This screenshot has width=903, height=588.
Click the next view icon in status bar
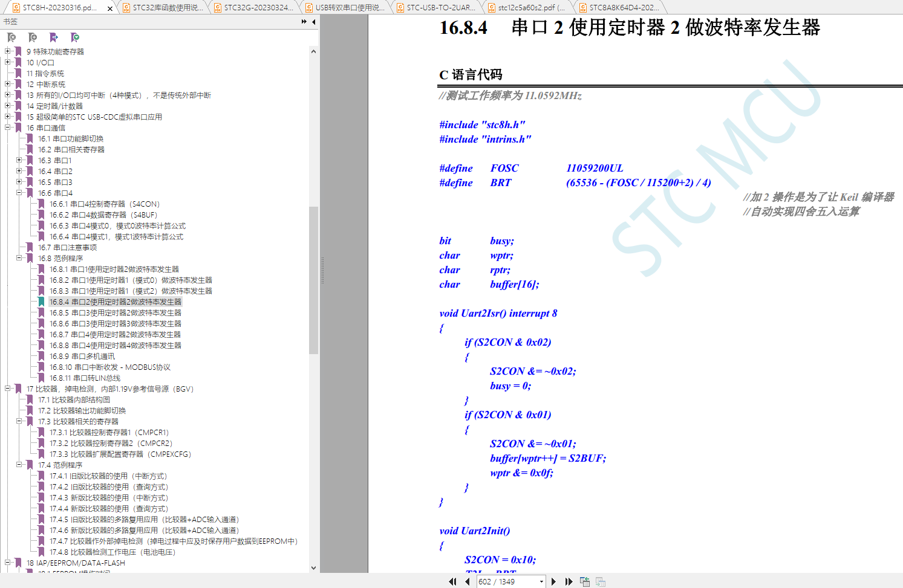601,581
